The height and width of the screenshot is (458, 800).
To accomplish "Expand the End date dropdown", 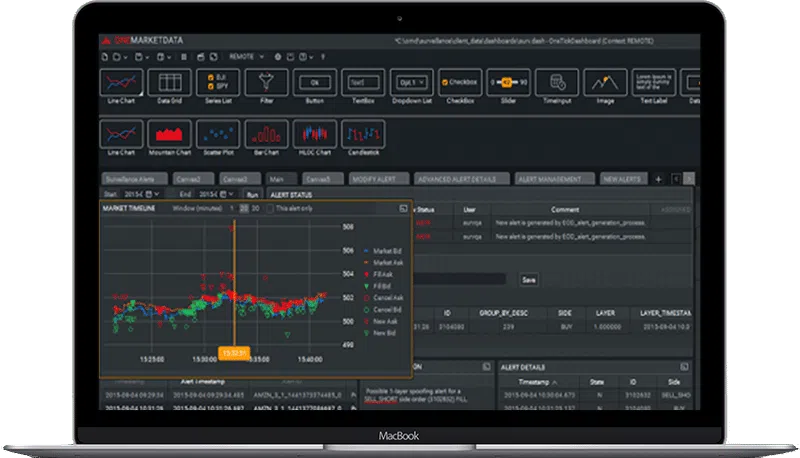I will point(230,194).
